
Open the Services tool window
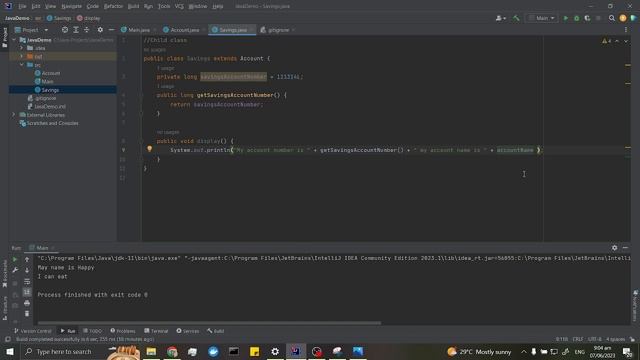pos(187,331)
